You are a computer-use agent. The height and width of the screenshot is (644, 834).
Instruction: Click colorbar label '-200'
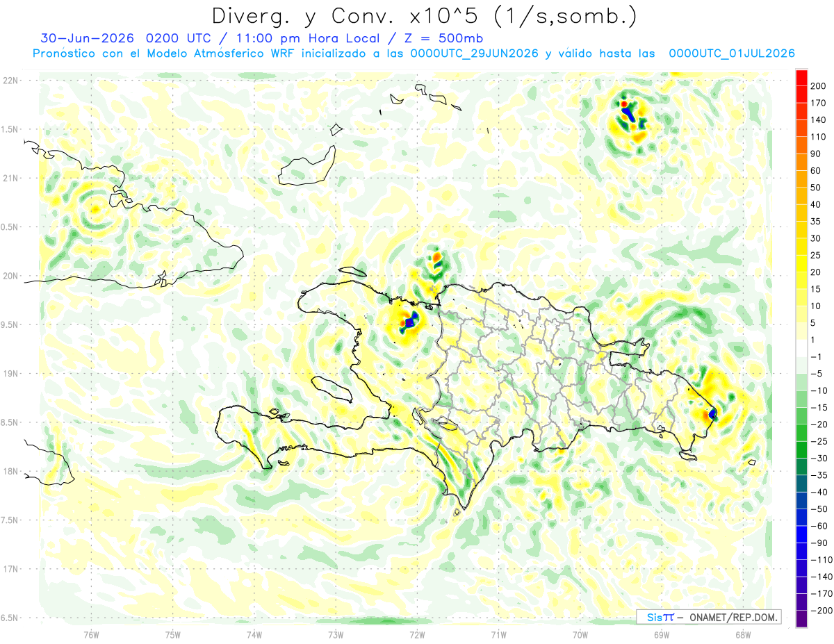[821, 611]
